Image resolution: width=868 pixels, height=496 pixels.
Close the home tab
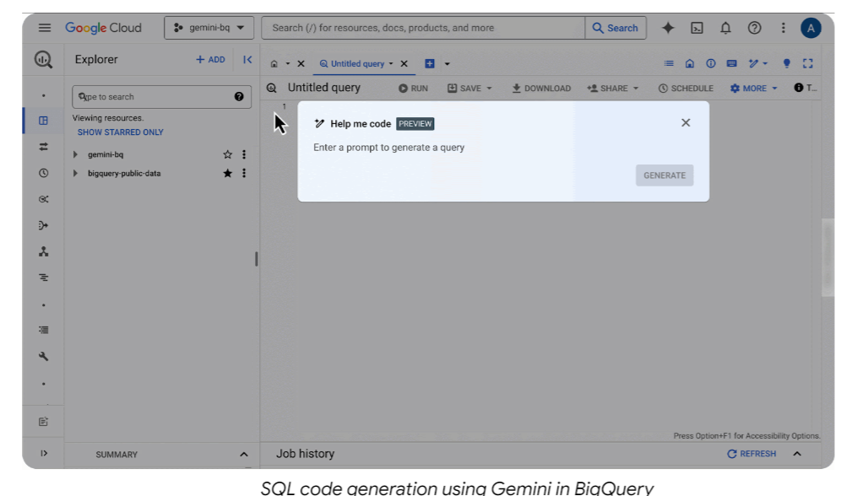point(301,63)
